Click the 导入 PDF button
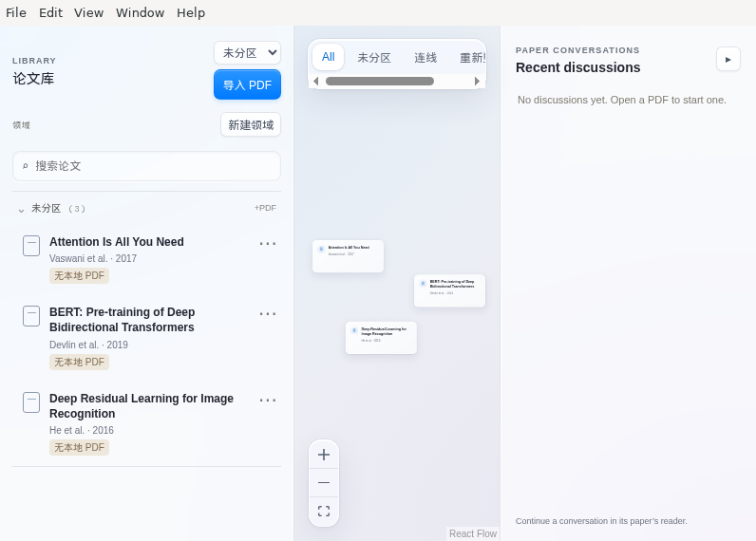Image resolution: width=756 pixels, height=541 pixels. (x=247, y=84)
